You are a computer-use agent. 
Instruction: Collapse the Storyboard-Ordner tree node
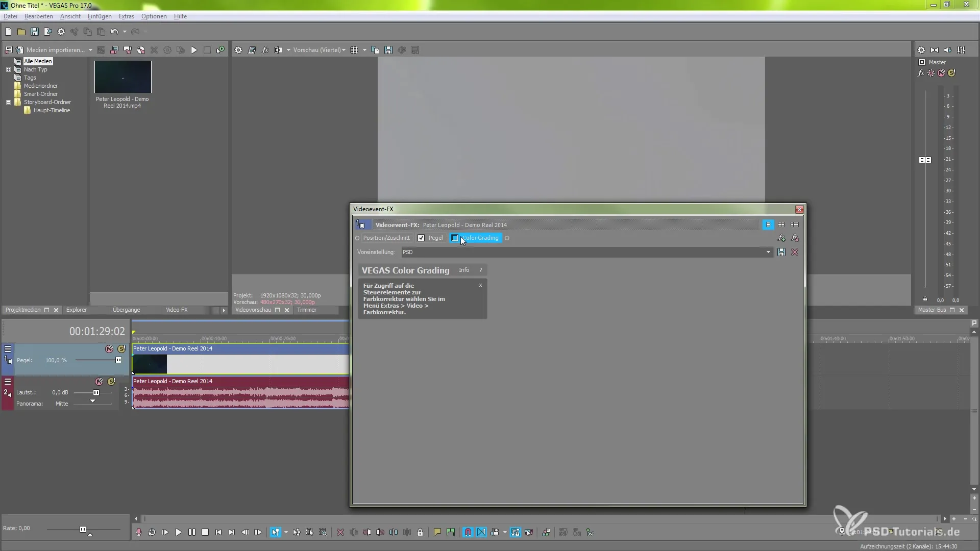[x=8, y=102]
